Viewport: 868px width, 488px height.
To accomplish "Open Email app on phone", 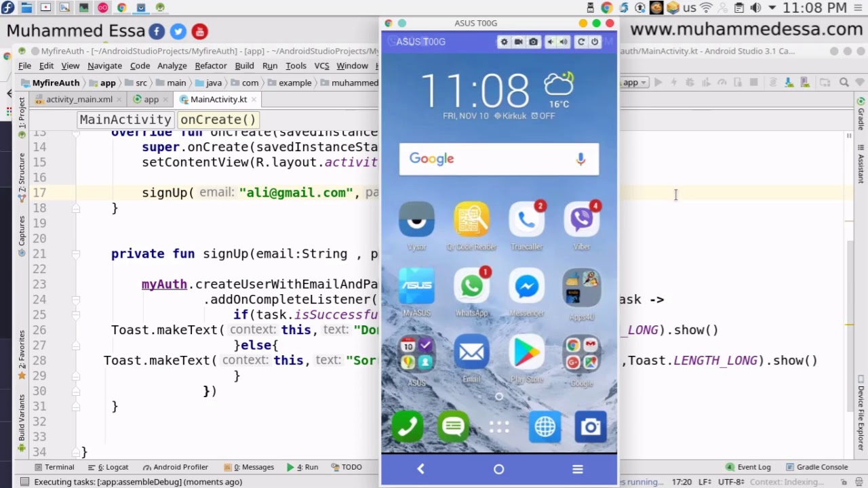I will (x=471, y=359).
